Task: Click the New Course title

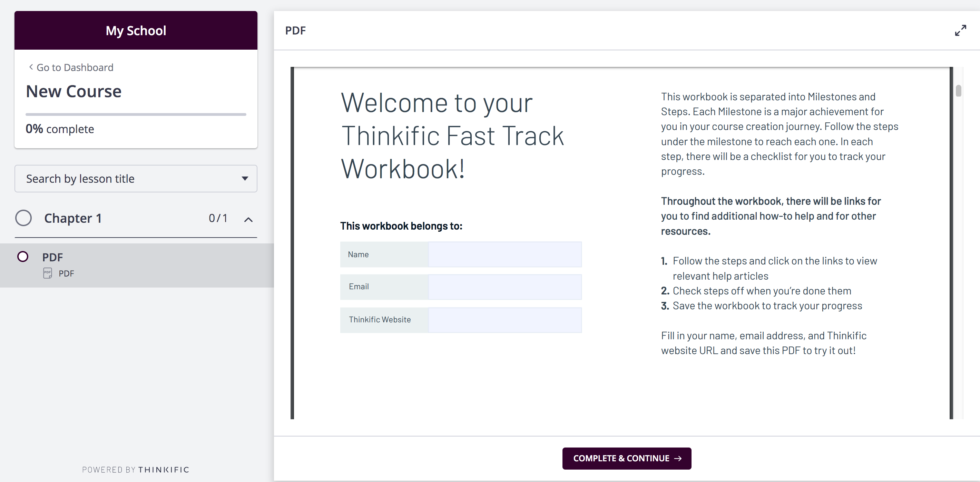Action: [x=74, y=91]
